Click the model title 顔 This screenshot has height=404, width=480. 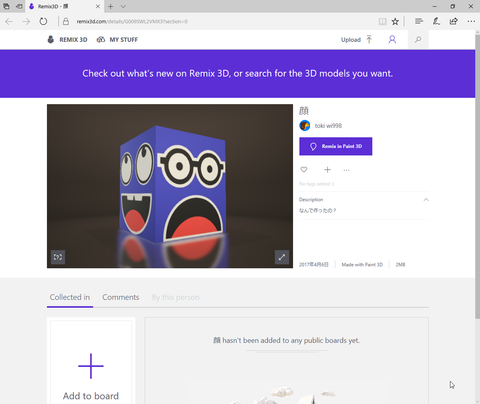point(304,111)
